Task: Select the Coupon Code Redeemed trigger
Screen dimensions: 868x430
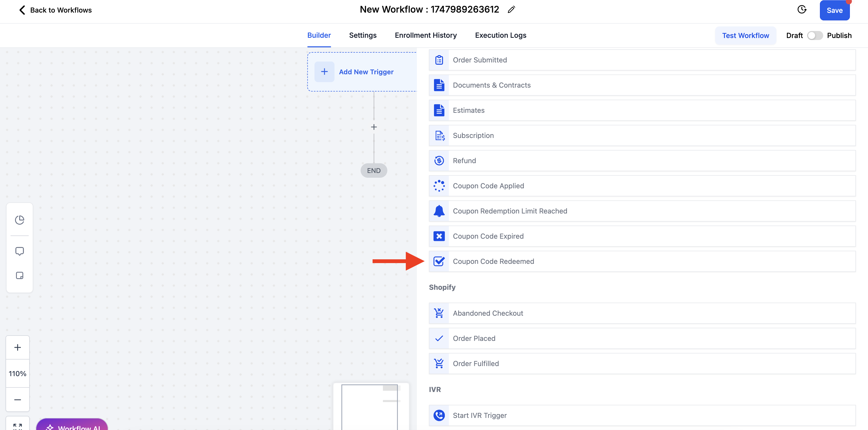Action: 493,261
